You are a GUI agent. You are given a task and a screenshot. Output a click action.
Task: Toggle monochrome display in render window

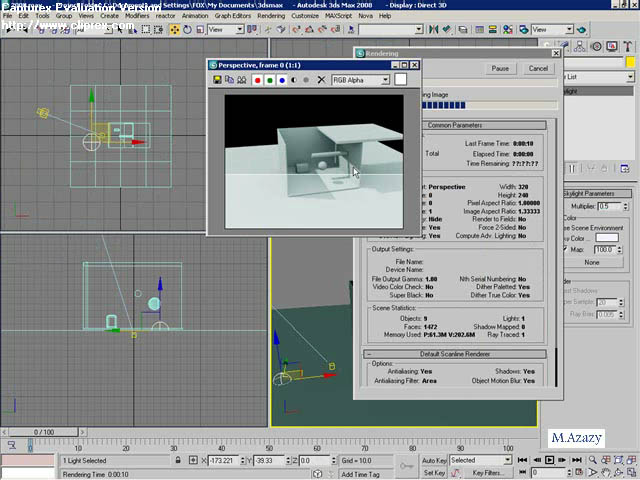(x=306, y=80)
